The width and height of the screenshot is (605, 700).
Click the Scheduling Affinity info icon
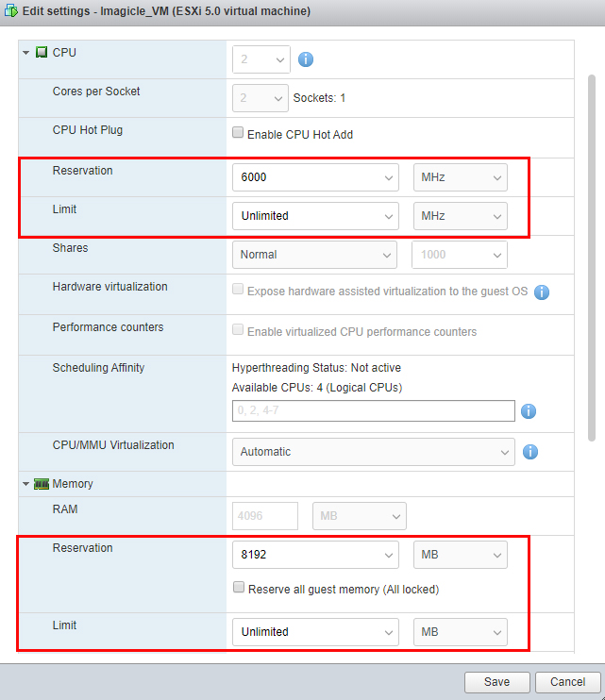tap(529, 411)
